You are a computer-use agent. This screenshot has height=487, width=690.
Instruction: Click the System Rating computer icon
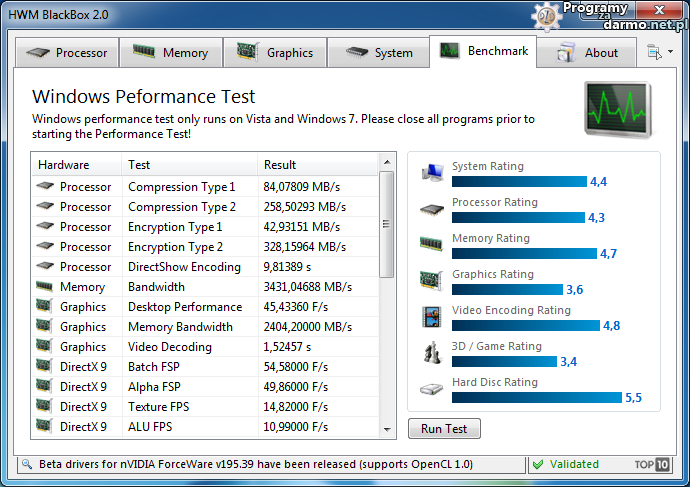pos(432,174)
